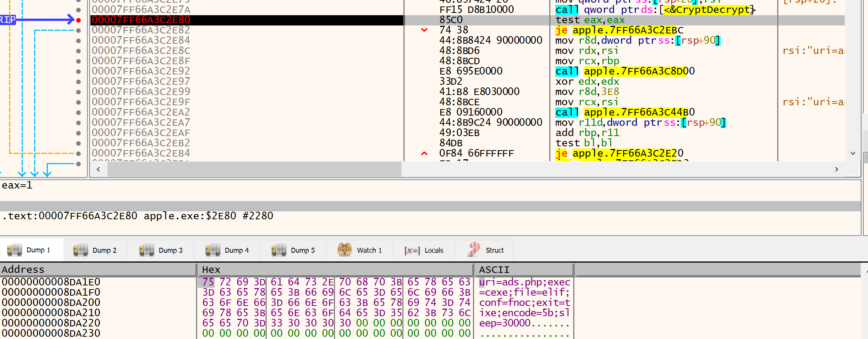Click ASCII text uri=ads.php;exec
The image size is (868, 339).
tap(525, 282)
